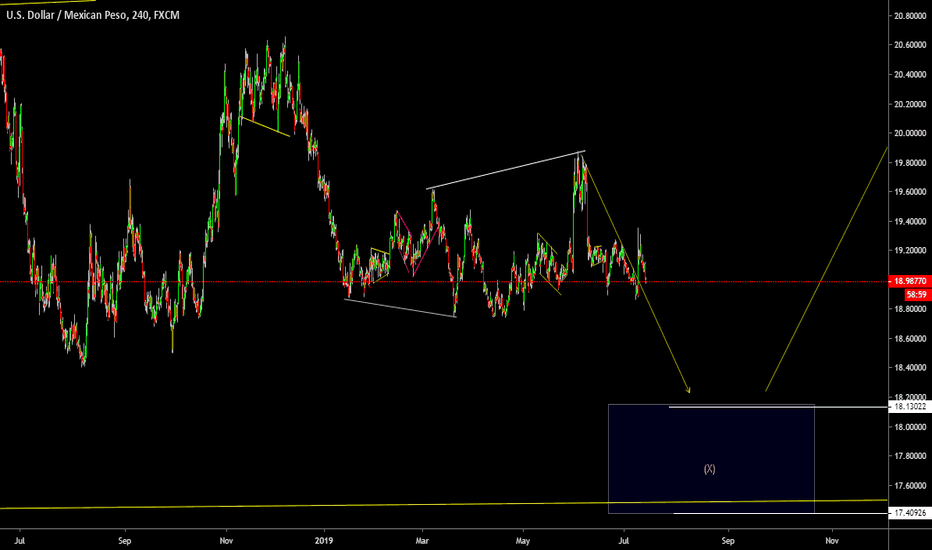
Task: Click the 20.00000 price axis label
Action: [x=910, y=133]
